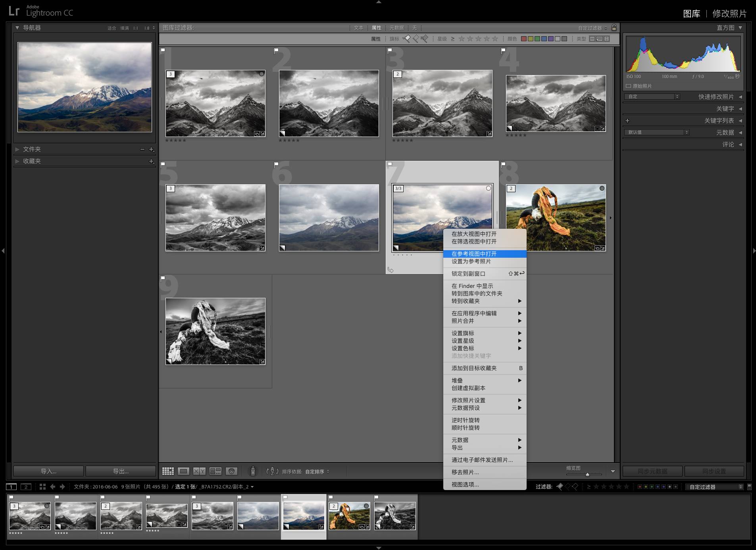Open People (face) view icon
The image size is (756, 550).
231,471
